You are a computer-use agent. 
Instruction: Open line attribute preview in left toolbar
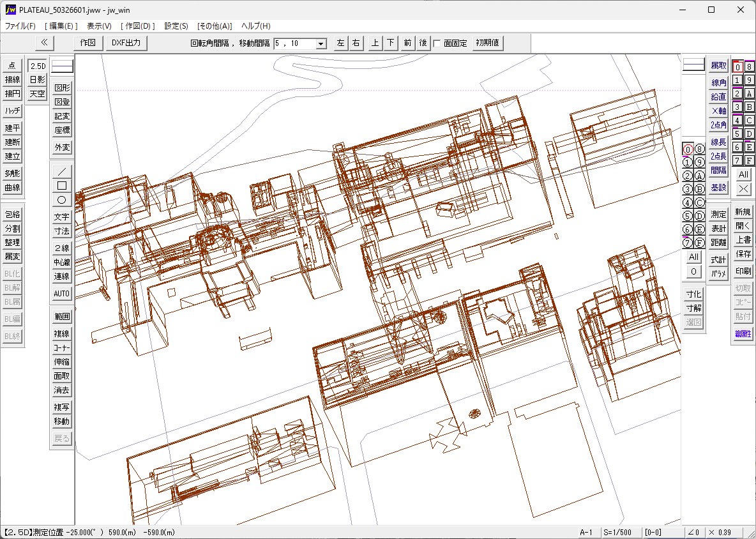(62, 66)
